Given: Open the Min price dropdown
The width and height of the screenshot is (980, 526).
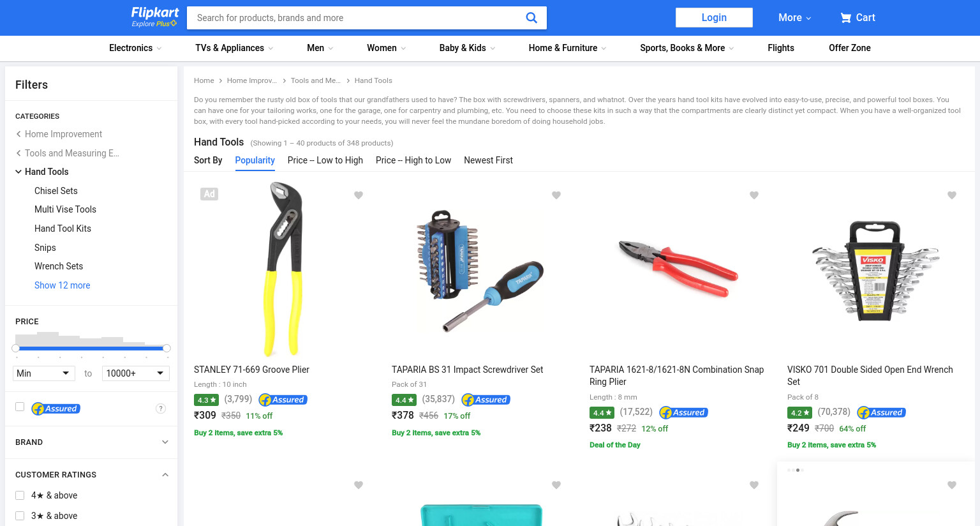Looking at the screenshot, I should (x=44, y=373).
